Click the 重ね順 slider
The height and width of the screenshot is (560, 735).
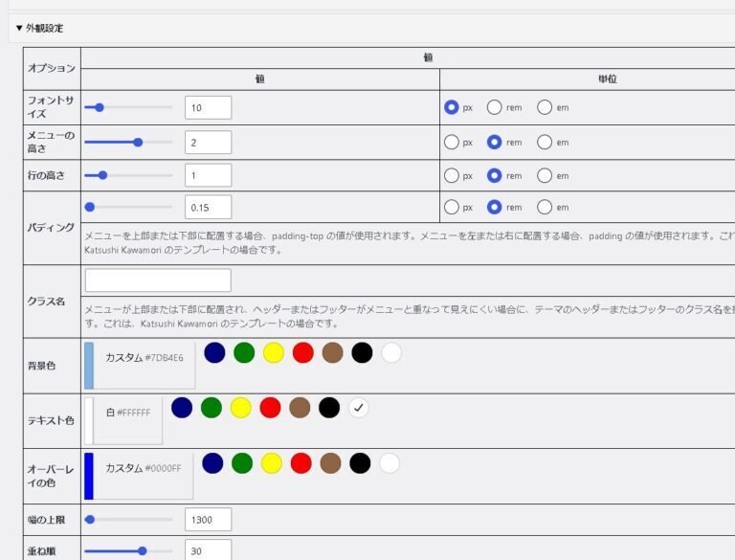click(128, 551)
